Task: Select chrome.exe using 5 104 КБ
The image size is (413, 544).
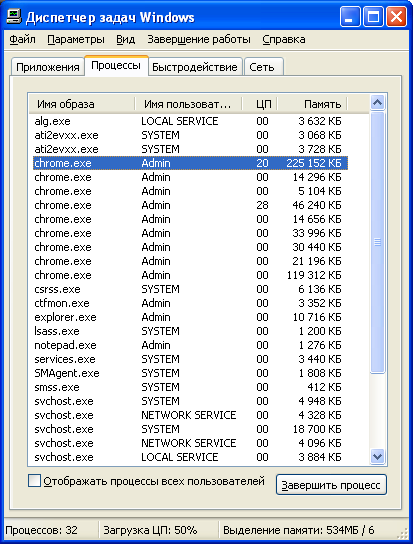Action: 190,191
